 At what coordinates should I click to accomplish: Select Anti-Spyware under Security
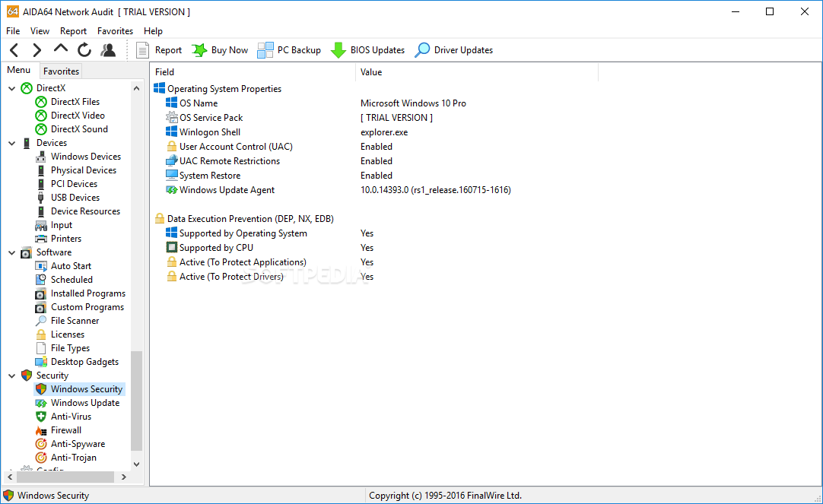(70, 444)
